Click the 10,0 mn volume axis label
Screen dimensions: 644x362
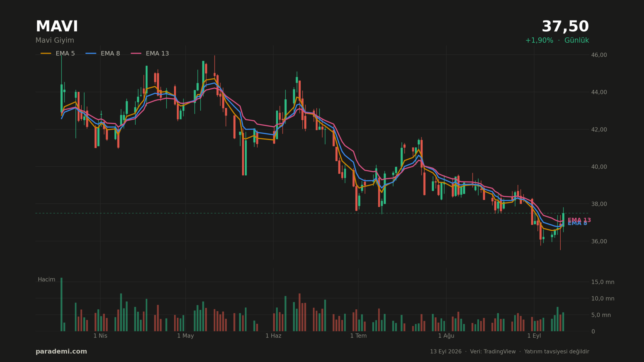pos(603,298)
